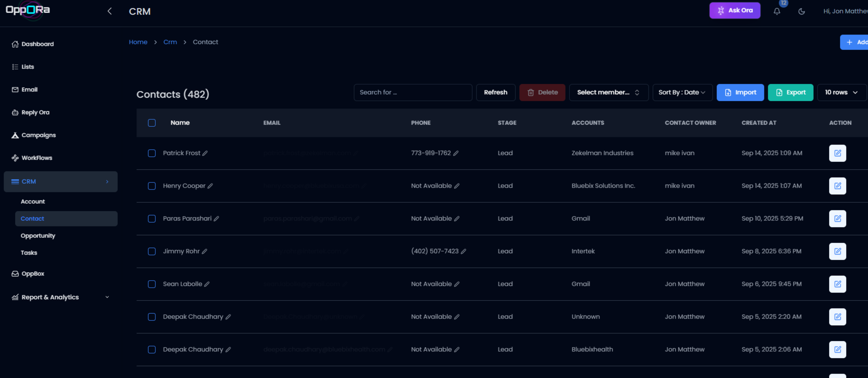Change the 10 rows page size dropdown

point(841,92)
